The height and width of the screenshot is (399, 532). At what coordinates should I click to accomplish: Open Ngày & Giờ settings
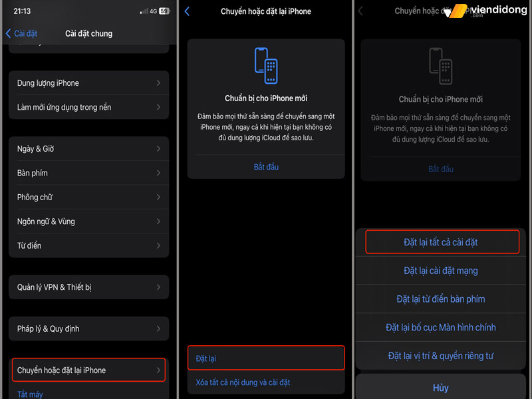[88, 148]
